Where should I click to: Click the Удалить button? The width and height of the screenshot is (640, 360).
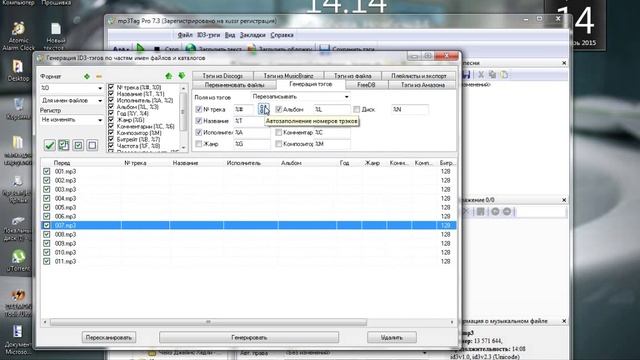(391, 338)
